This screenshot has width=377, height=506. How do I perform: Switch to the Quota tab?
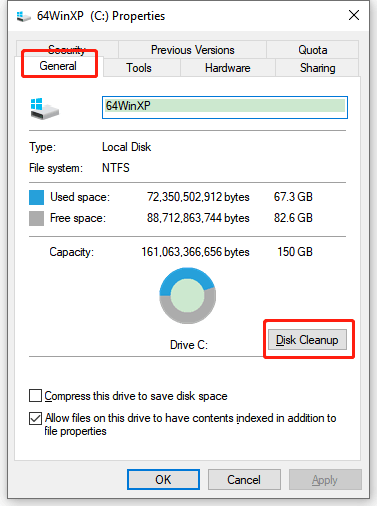click(x=313, y=50)
